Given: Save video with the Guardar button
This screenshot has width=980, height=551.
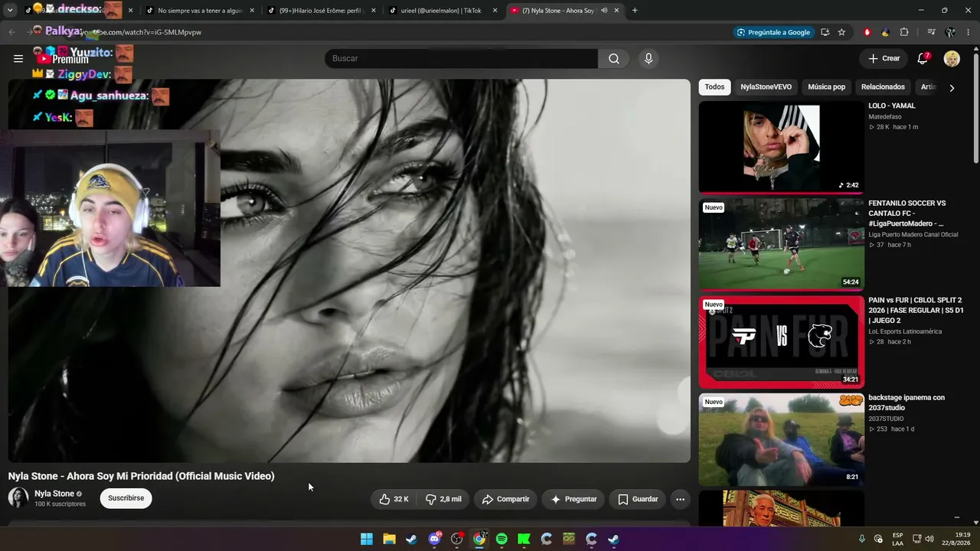Looking at the screenshot, I should tap(638, 499).
